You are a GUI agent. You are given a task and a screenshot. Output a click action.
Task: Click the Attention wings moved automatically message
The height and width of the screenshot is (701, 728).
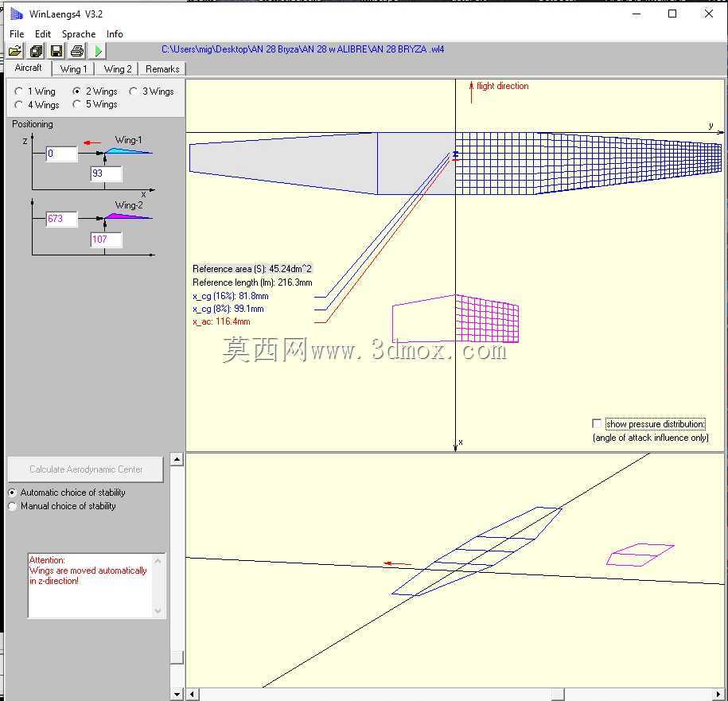[88, 571]
